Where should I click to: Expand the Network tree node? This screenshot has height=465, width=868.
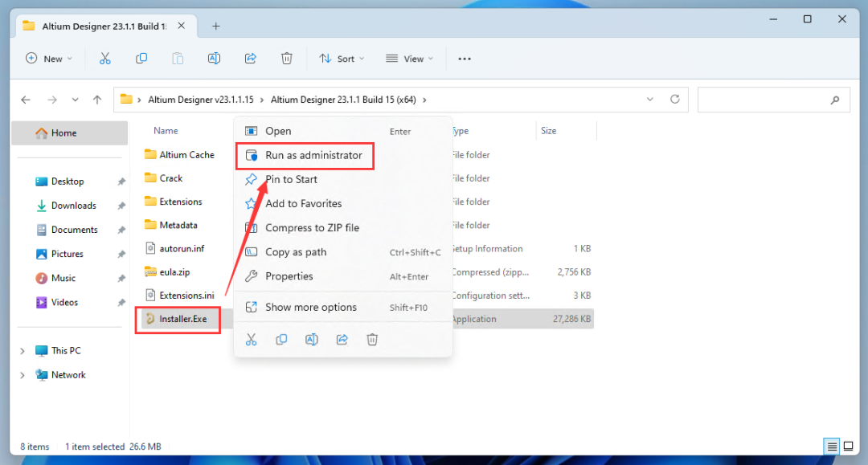tap(23, 375)
